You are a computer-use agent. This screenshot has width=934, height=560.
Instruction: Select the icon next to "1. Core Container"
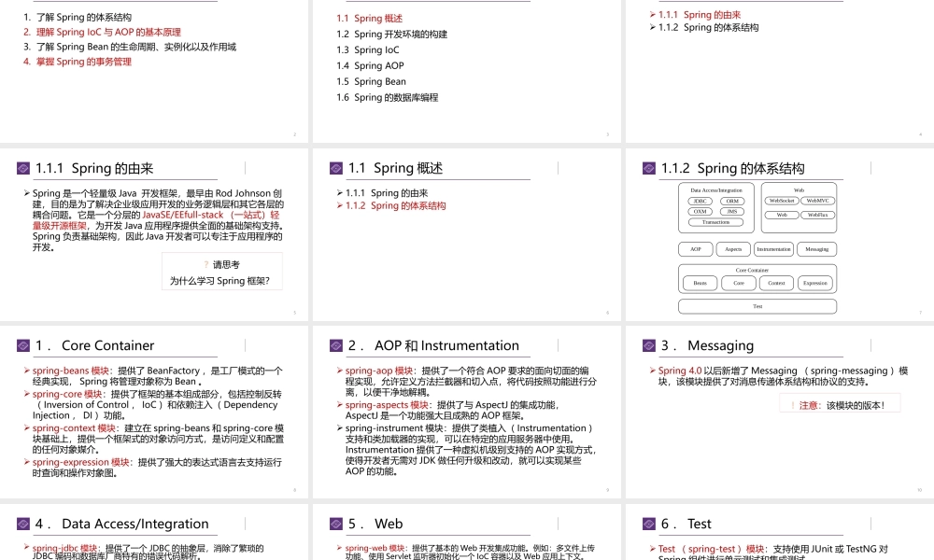click(x=23, y=346)
